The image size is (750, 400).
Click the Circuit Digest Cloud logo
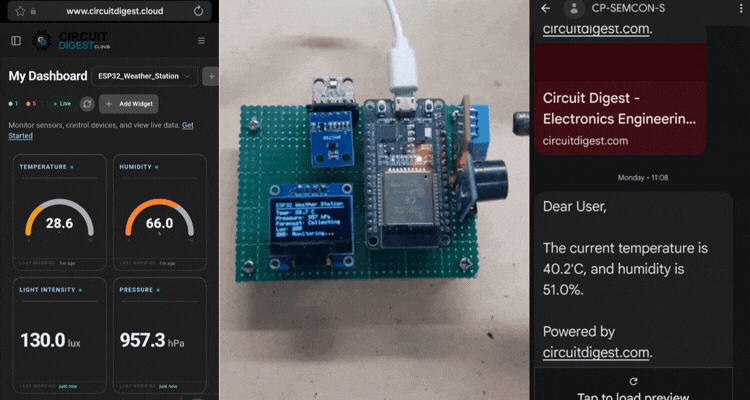71,41
